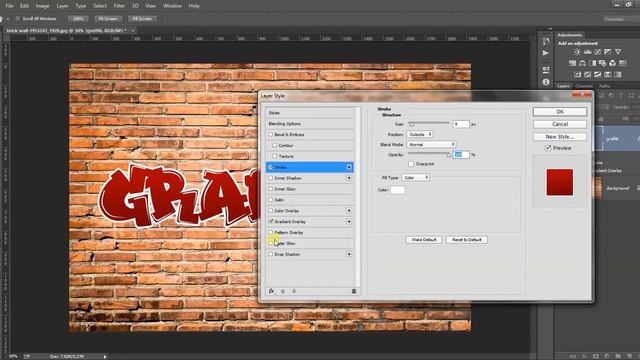Add a Levels adjustment
This screenshot has width=640, height=360.
tap(587, 52)
